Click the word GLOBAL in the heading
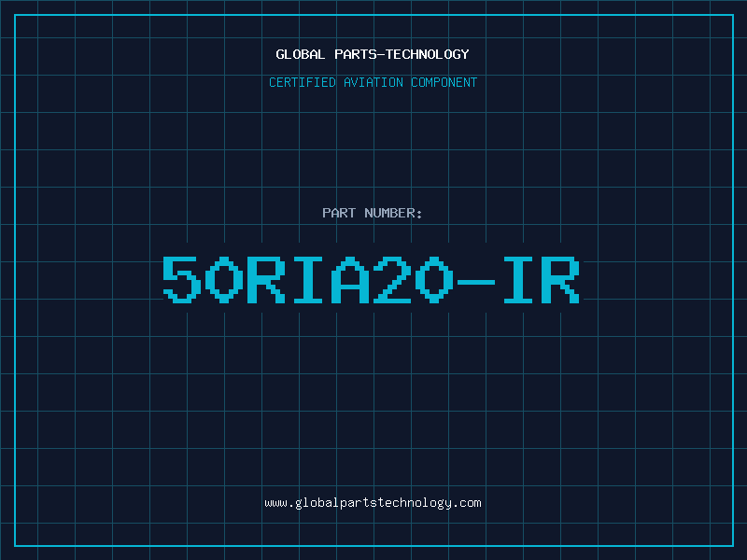The image size is (747, 560). (301, 54)
